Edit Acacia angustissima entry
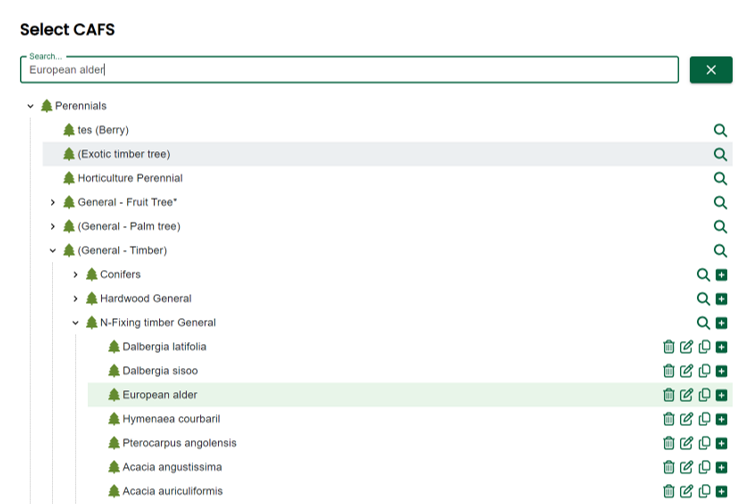This screenshot has height=504, width=754. [686, 467]
